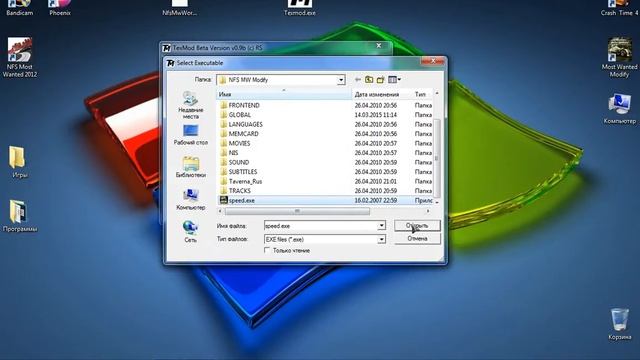Toggle the Только чтение checkbox
Viewport: 640px width, 360px height.
(267, 250)
